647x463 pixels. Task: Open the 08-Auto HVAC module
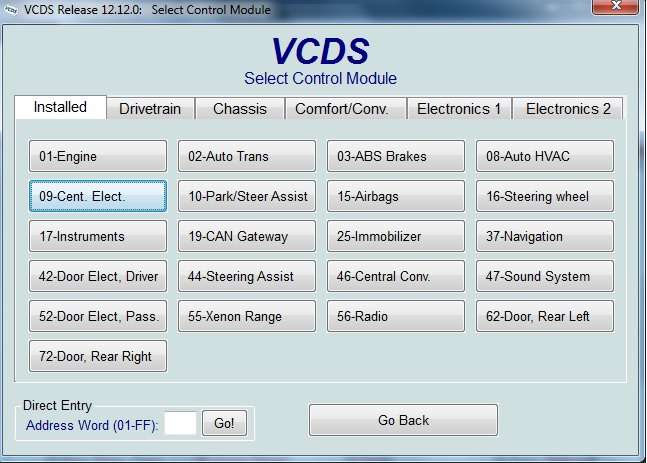coord(545,156)
